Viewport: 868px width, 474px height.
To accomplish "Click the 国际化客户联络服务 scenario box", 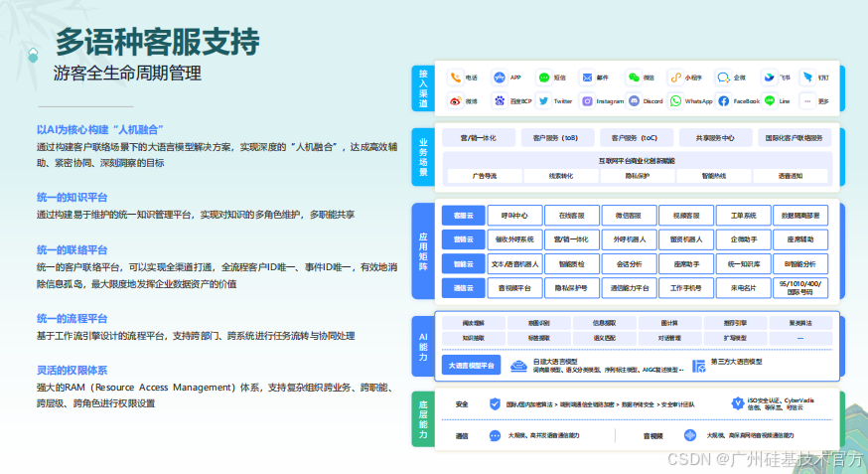I will pyautogui.click(x=795, y=138).
